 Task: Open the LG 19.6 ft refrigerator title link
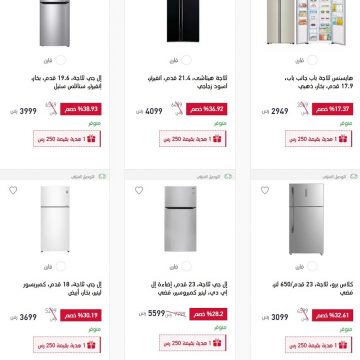tap(66, 82)
